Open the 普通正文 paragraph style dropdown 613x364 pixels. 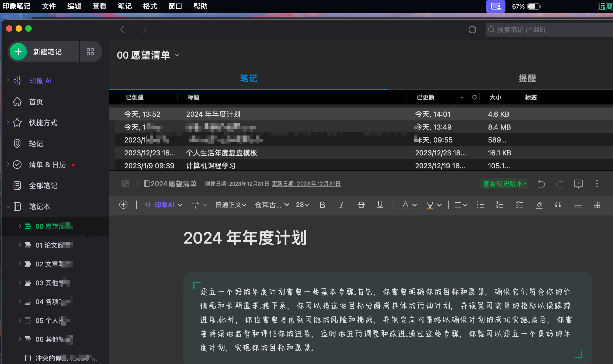231,205
